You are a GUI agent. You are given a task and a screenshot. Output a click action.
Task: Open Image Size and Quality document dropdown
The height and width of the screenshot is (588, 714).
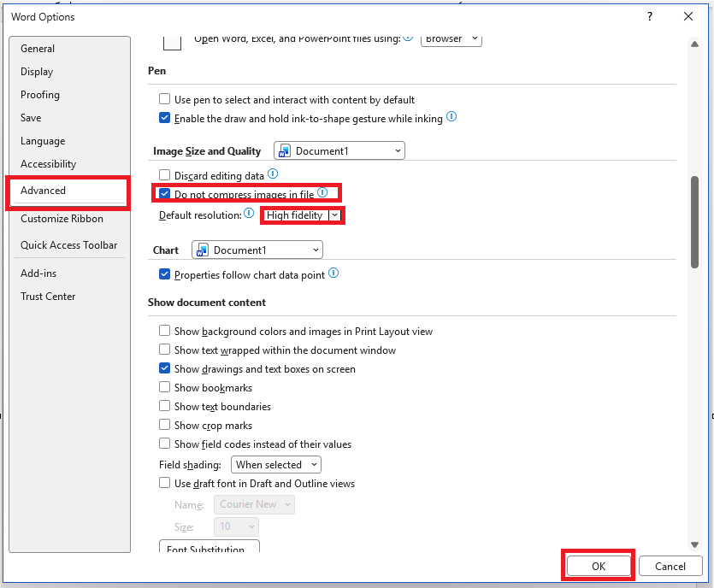pyautogui.click(x=339, y=150)
